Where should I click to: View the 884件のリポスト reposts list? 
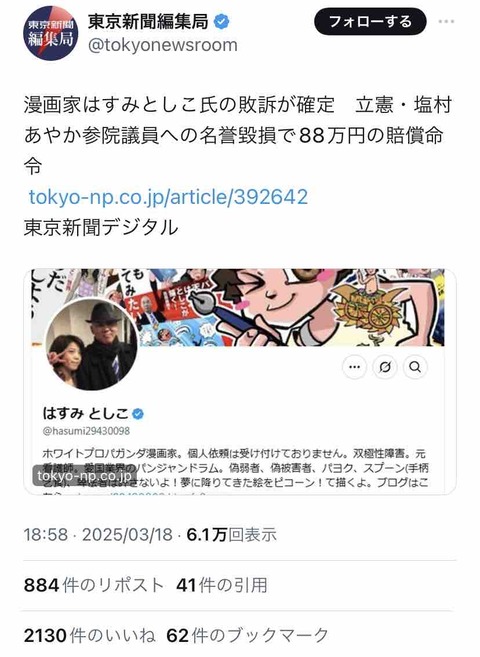point(93,585)
